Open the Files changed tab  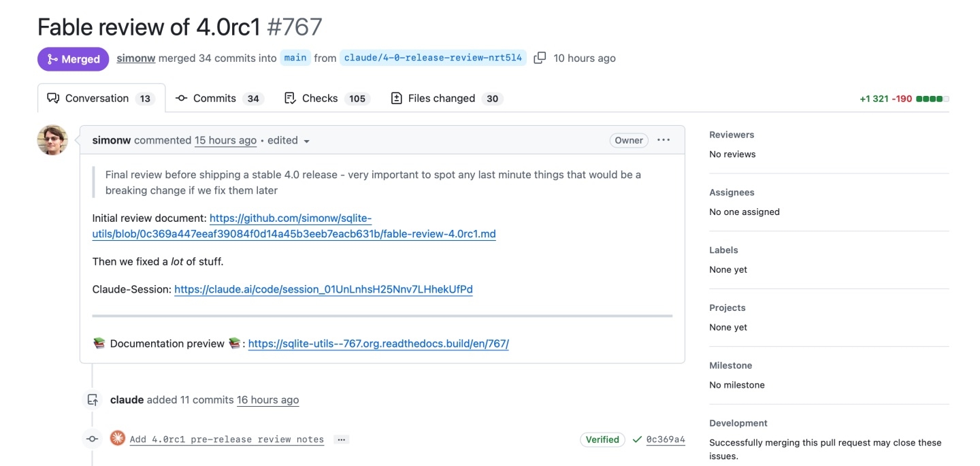click(x=446, y=99)
